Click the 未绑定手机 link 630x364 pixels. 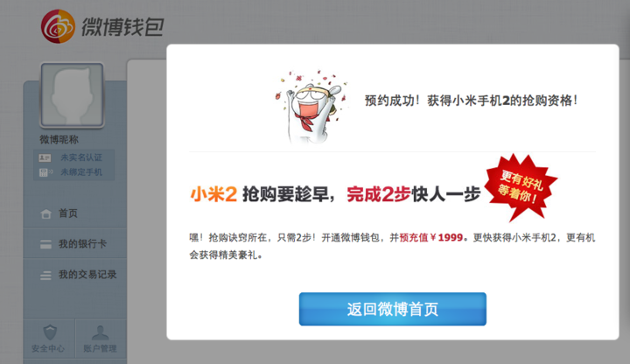click(x=81, y=172)
